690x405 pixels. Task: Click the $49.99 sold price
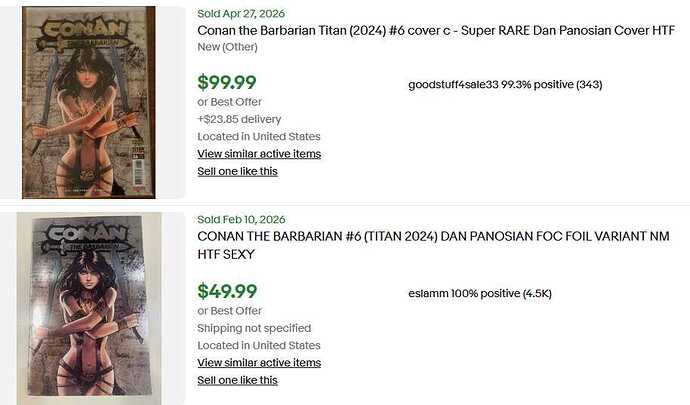point(227,291)
